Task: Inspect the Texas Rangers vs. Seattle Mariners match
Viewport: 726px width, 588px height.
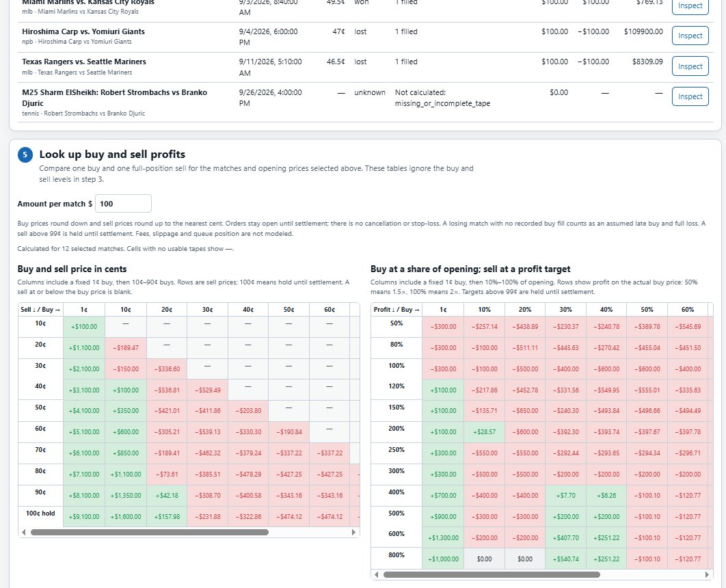Action: click(x=690, y=66)
